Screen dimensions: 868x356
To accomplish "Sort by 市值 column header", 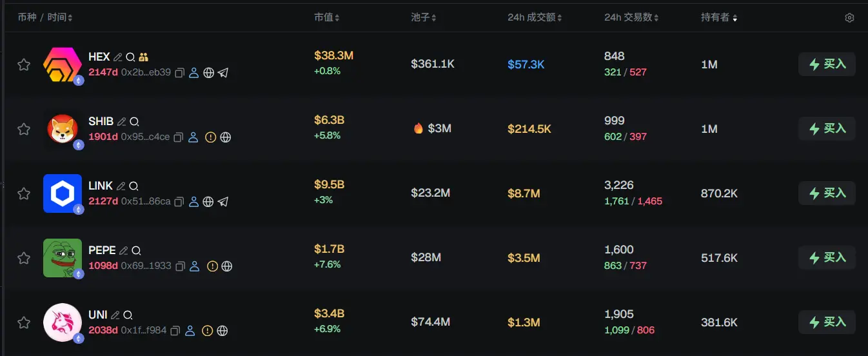I will pyautogui.click(x=326, y=17).
